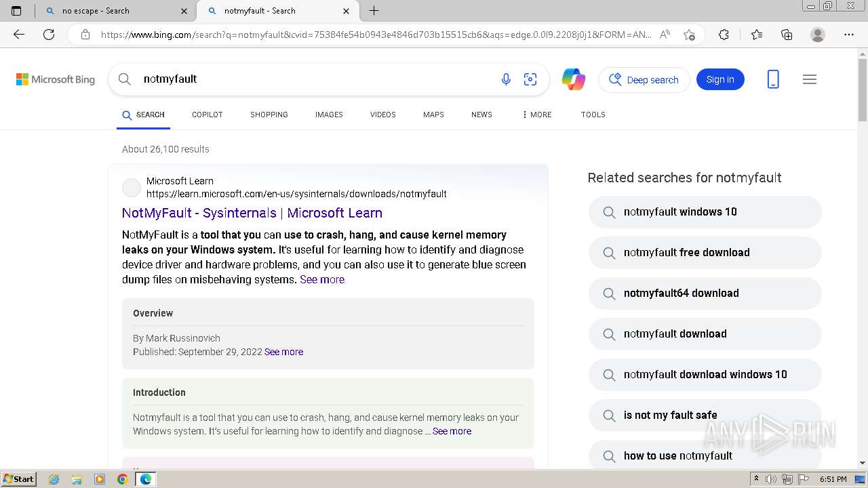The image size is (868, 488).
Task: Click magnifier icon in search box
Action: point(125,79)
